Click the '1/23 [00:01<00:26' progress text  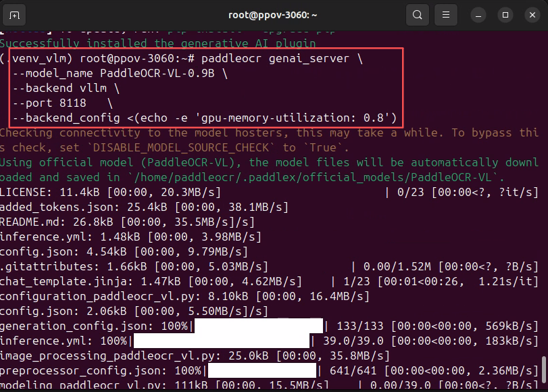(x=401, y=282)
